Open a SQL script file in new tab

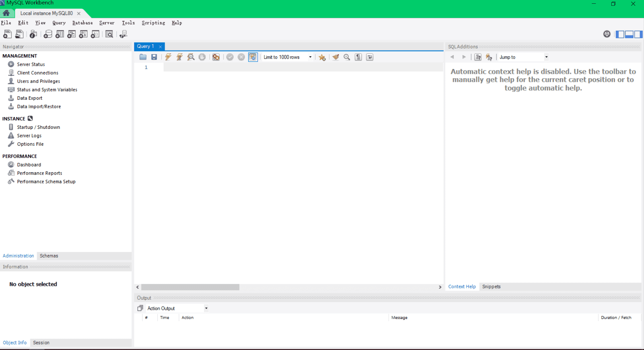click(x=19, y=34)
